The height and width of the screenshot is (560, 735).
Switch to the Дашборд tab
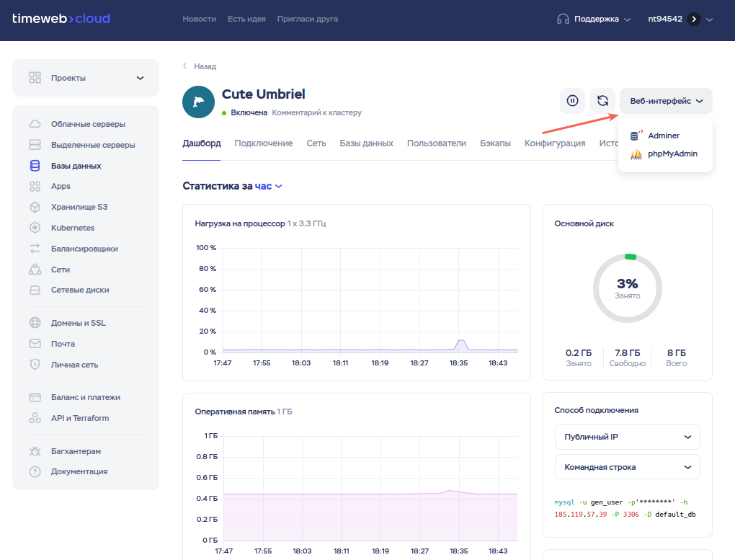[202, 143]
